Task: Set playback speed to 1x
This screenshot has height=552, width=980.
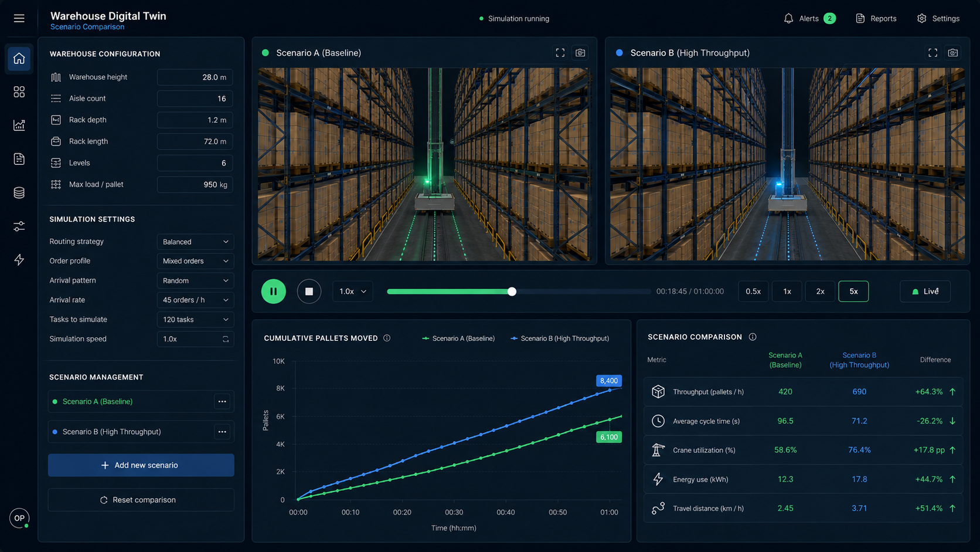Action: click(787, 292)
